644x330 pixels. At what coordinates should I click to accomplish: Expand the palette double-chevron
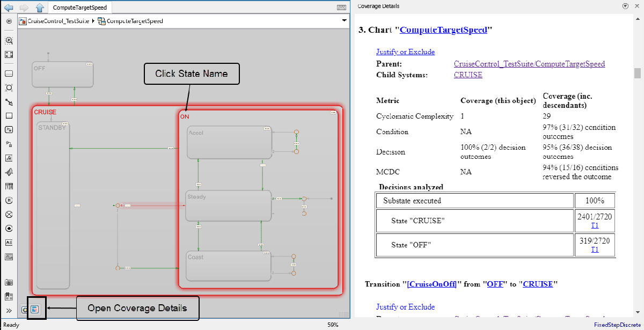9,311
